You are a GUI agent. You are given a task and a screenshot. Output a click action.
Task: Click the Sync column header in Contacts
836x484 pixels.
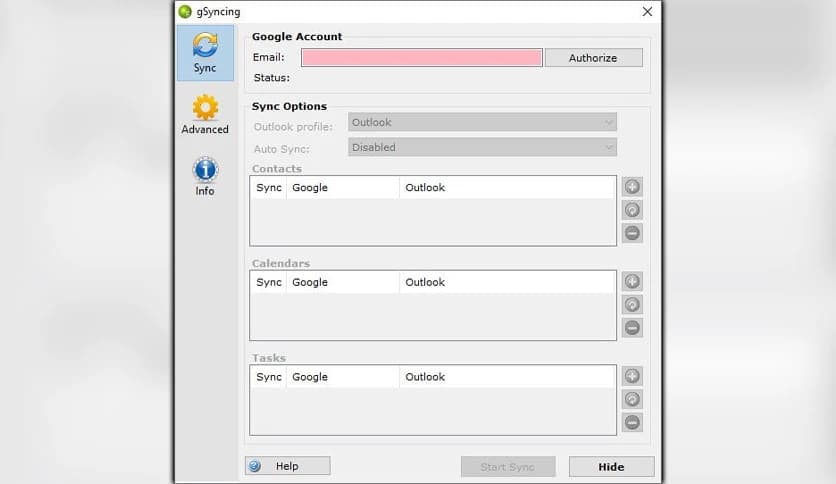point(269,188)
